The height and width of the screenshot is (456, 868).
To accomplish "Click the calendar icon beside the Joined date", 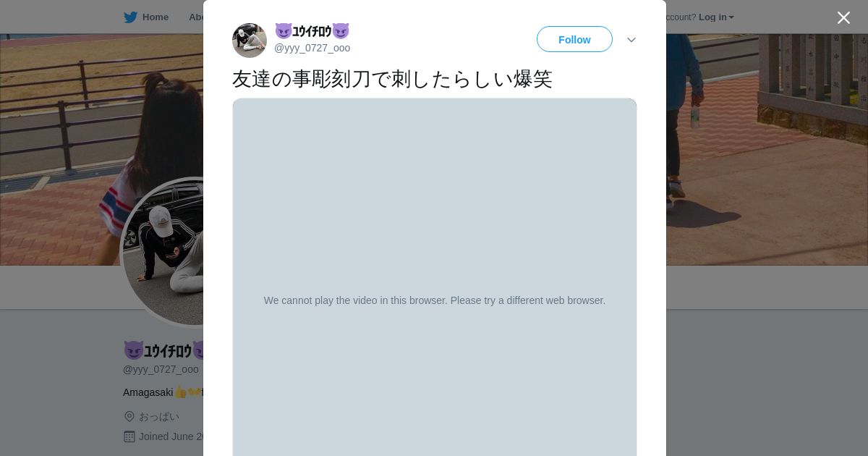I will (x=129, y=436).
